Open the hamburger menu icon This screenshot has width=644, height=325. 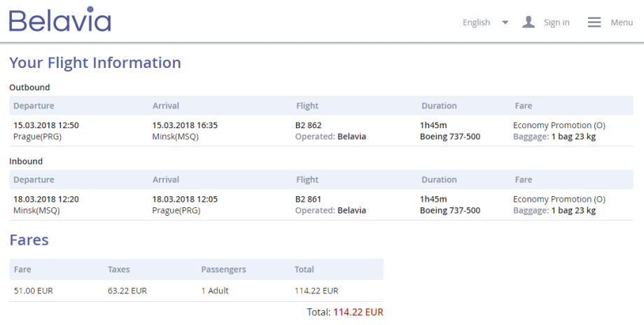tap(594, 22)
